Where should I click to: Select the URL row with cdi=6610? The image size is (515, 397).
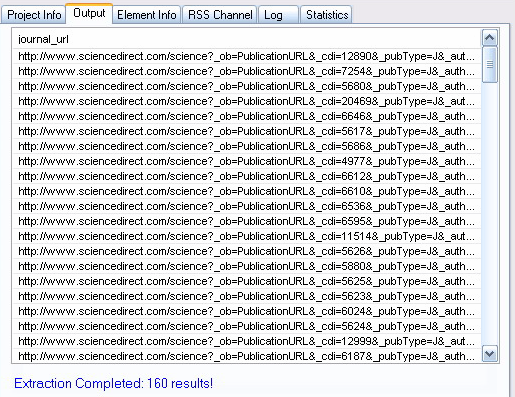(246, 191)
